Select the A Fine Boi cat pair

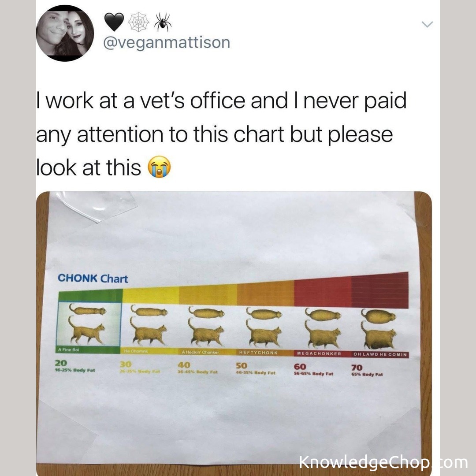87,324
